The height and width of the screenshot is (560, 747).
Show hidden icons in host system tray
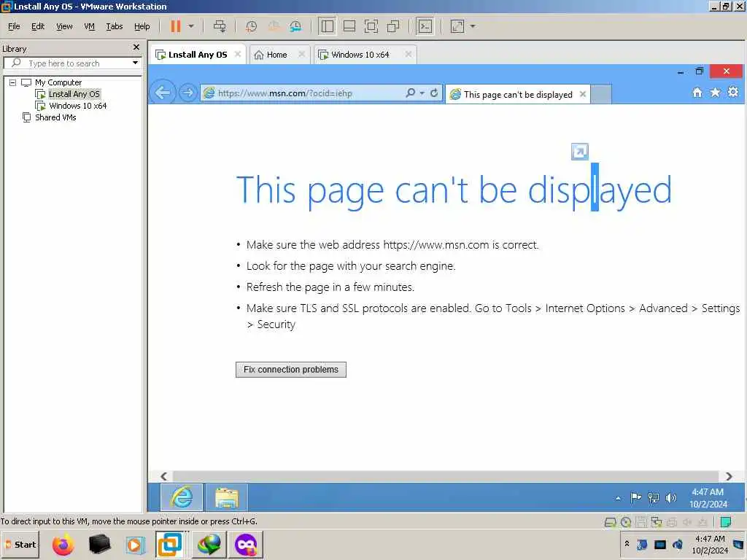(x=627, y=544)
